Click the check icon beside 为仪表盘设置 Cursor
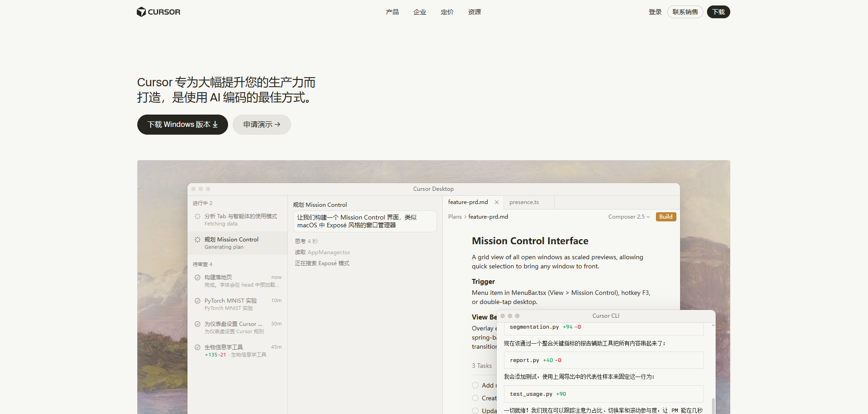 (198, 324)
